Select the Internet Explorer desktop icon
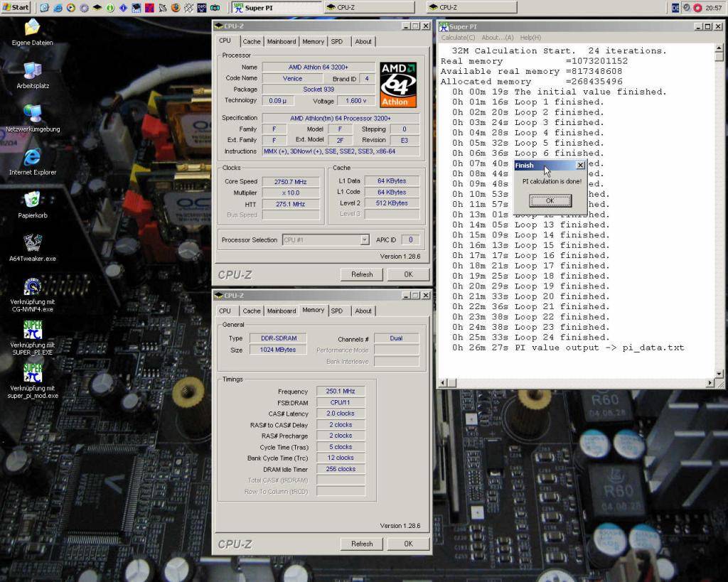This screenshot has width=728, height=582. click(32, 157)
